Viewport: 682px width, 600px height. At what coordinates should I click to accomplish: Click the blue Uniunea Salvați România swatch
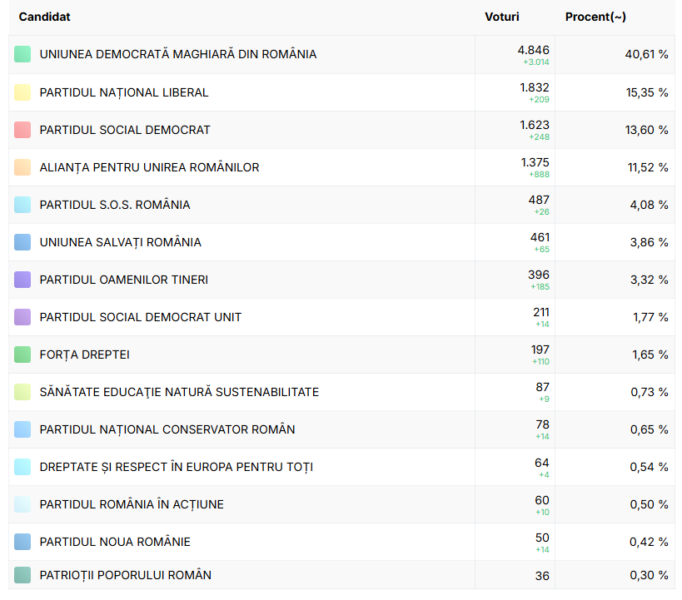click(x=22, y=242)
